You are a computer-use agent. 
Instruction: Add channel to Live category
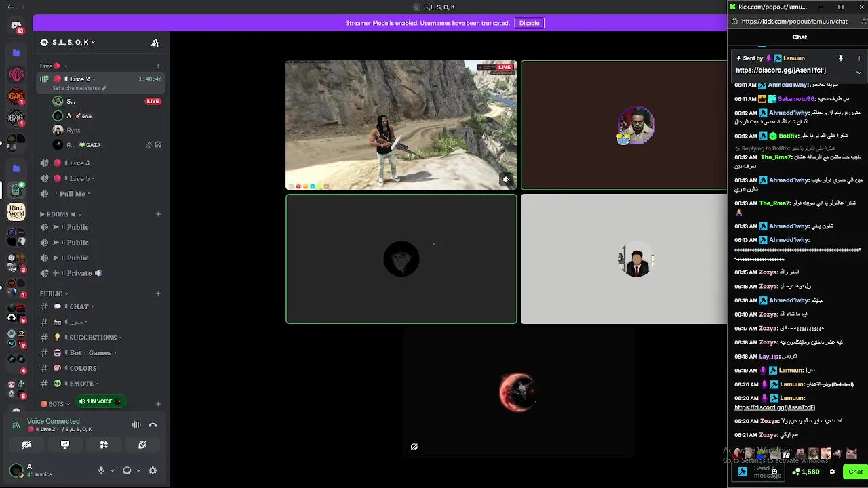158,66
